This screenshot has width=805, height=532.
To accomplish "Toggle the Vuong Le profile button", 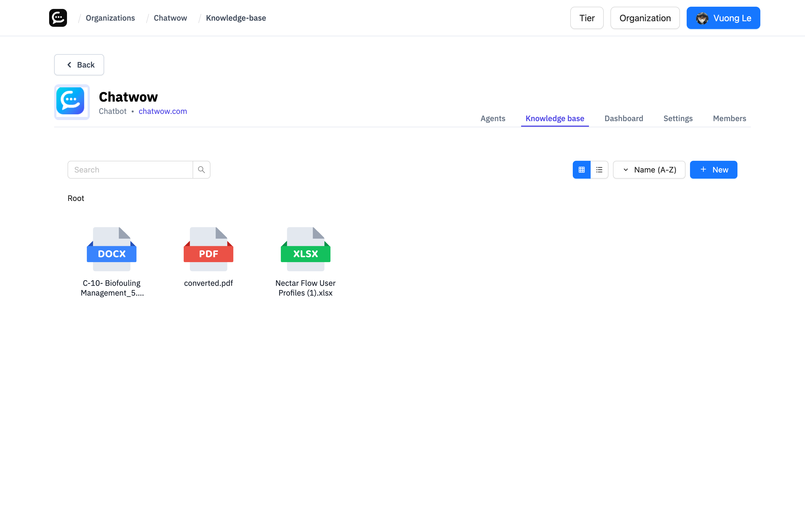I will pos(723,18).
